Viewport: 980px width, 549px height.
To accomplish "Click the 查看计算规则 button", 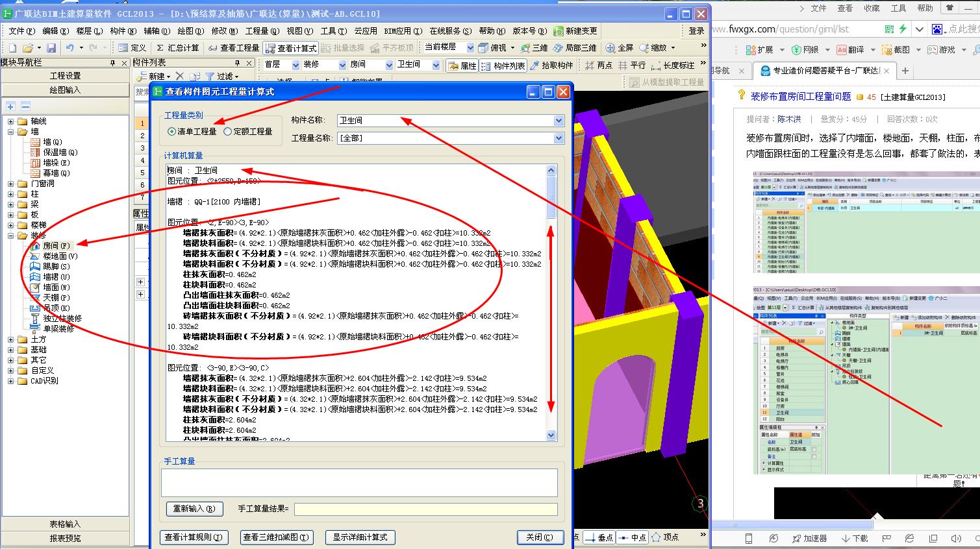I will (194, 537).
